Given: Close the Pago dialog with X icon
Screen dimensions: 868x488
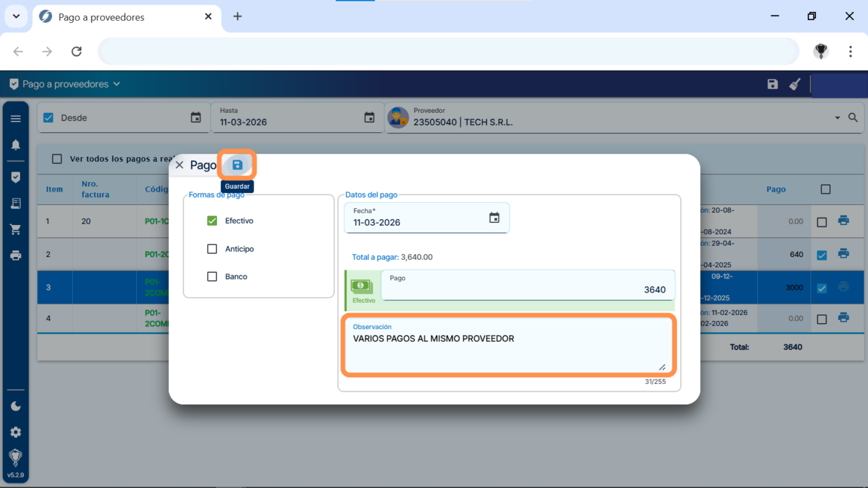Looking at the screenshot, I should [x=179, y=165].
